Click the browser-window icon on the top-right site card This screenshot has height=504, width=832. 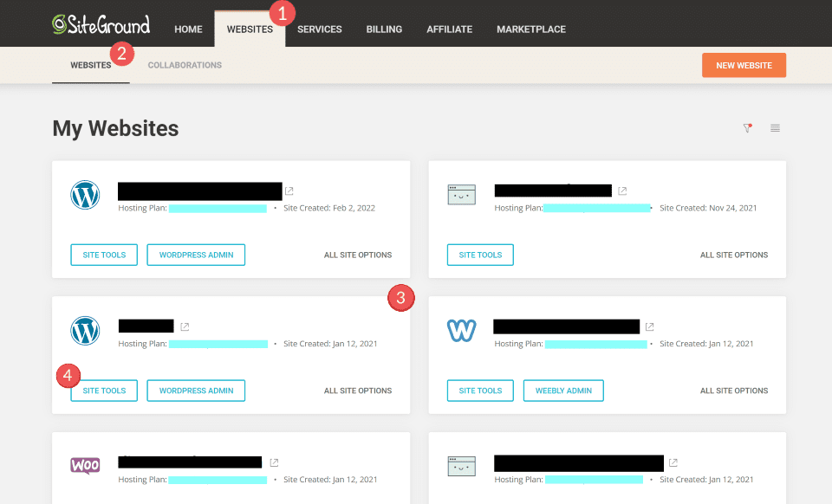461,194
